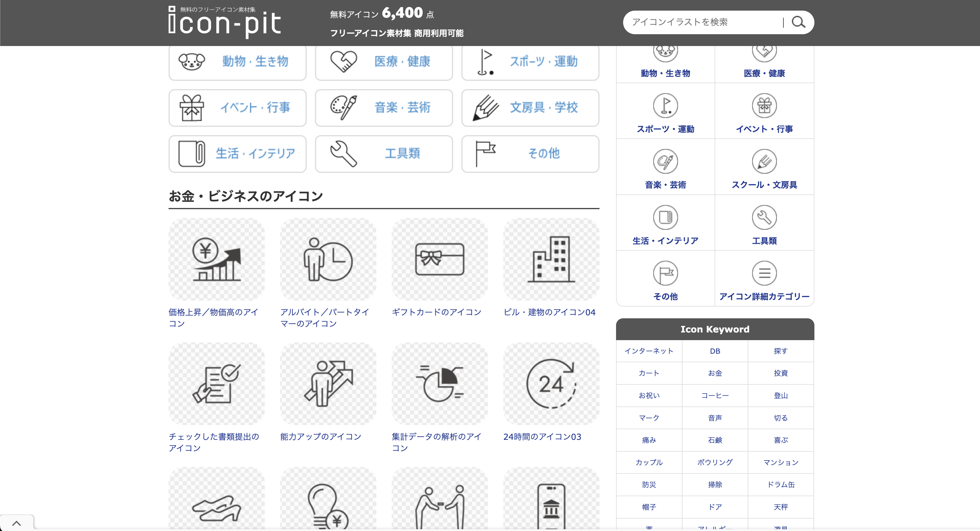Select the 24時間 icon thumbnail

(551, 383)
